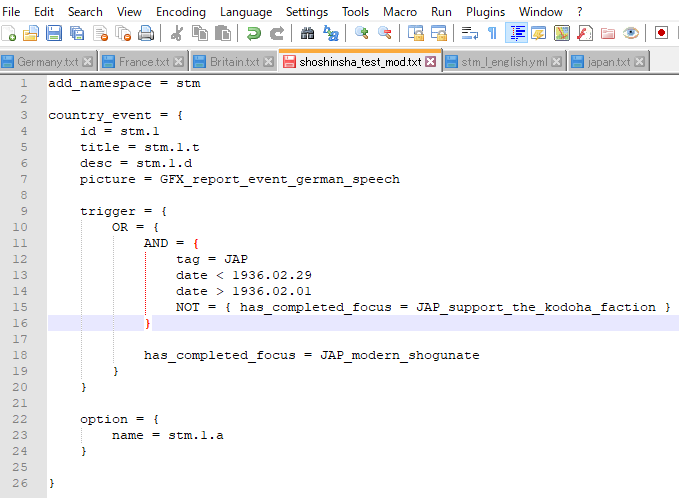Copy selection with Copy icon
The image size is (679, 498).
(x=200, y=33)
